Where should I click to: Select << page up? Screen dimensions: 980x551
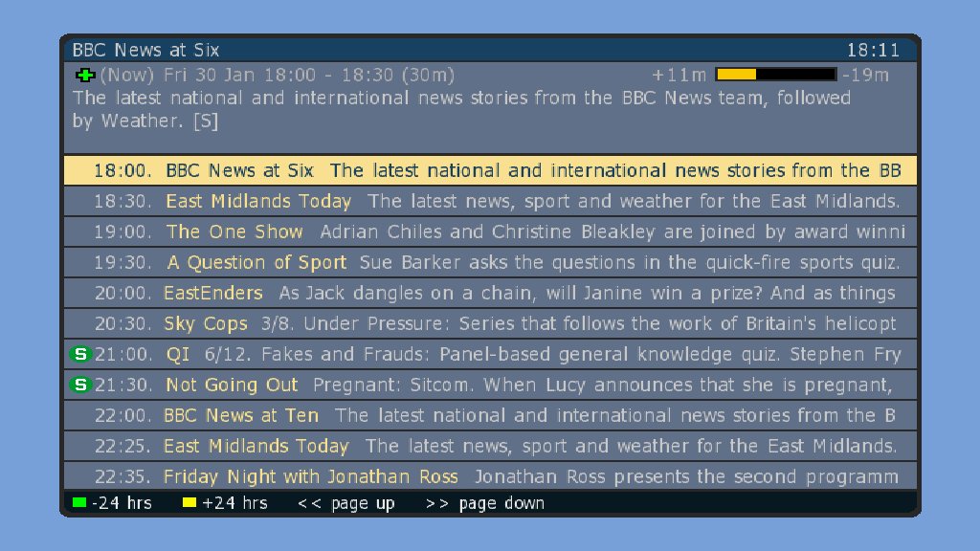(346, 503)
